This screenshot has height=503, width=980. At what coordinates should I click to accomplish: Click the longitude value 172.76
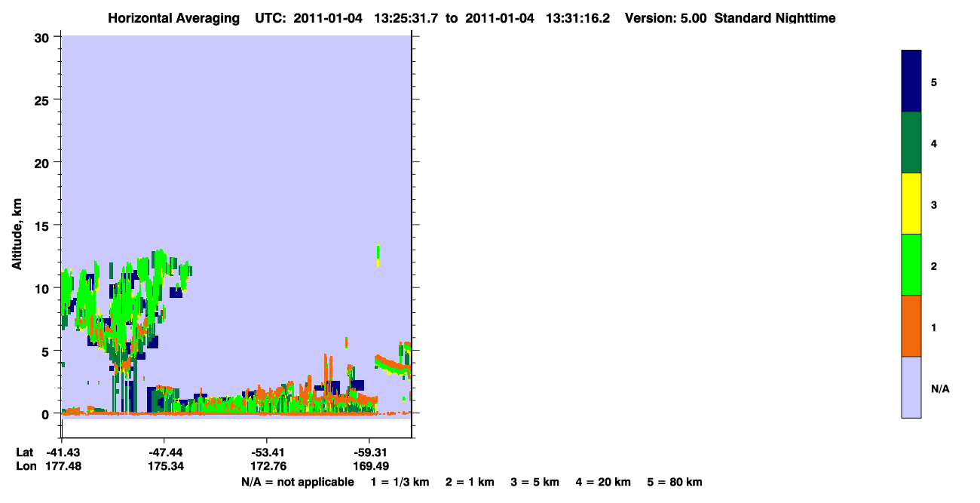[x=268, y=467]
